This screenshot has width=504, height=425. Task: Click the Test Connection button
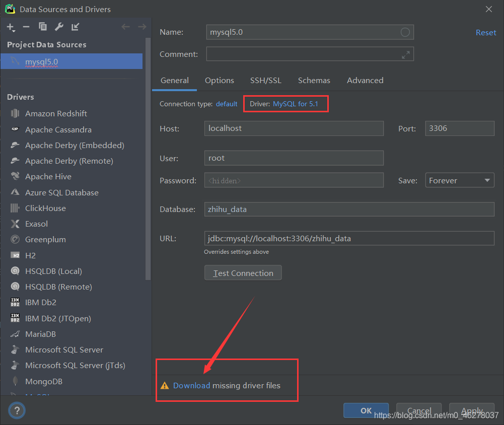coord(243,272)
